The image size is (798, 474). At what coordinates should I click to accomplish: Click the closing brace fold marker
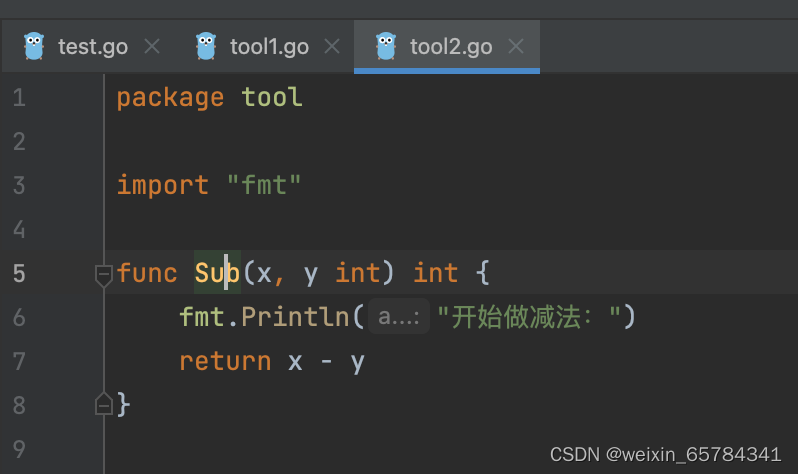103,404
